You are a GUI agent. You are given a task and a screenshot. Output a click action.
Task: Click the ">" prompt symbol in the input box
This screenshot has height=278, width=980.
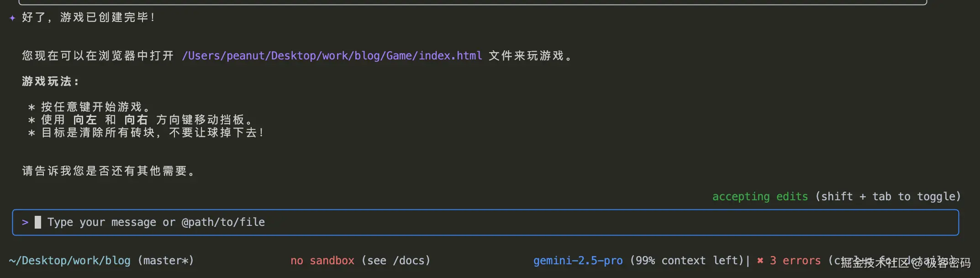click(x=25, y=222)
